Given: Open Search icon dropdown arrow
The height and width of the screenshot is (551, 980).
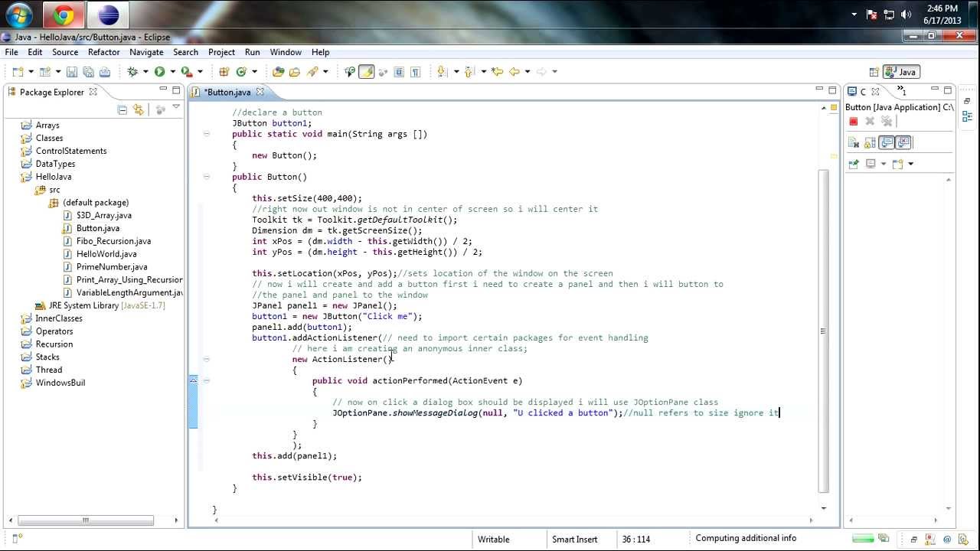Looking at the screenshot, I should point(325,72).
